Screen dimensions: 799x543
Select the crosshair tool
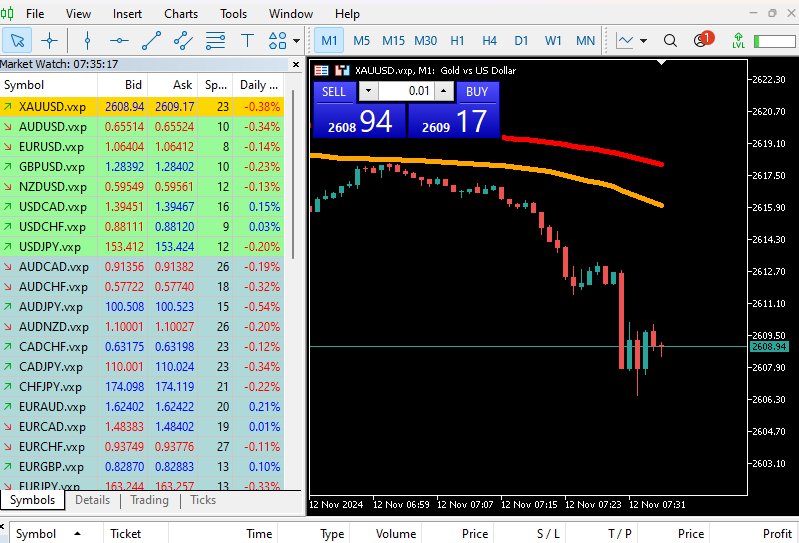pyautogui.click(x=49, y=41)
